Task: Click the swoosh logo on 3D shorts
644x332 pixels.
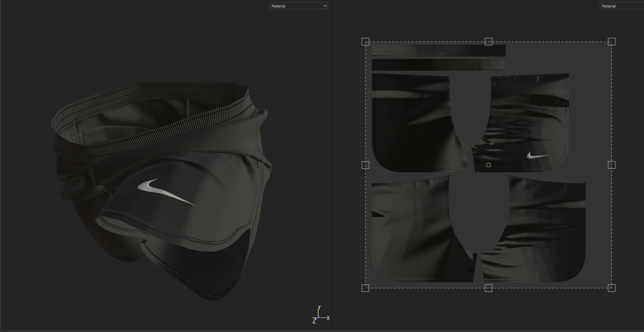Action: pyautogui.click(x=166, y=192)
